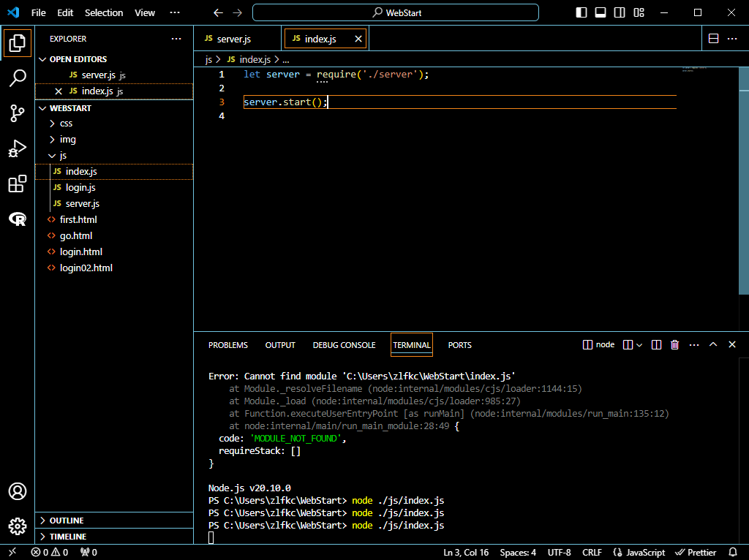Open go.html in the explorer
Image resolution: width=749 pixels, height=560 pixels.
(114, 236)
